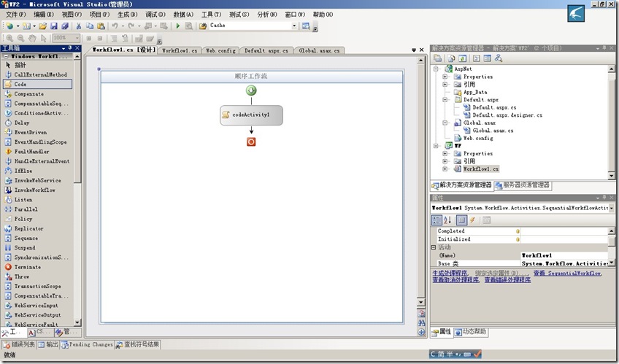Toggle auto-hide pin on Solution Explorer
This screenshot has width=619, height=364.
(604, 48)
